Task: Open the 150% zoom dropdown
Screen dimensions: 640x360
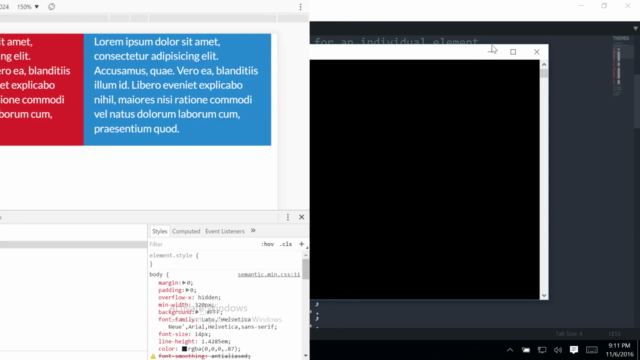Action: (28, 7)
